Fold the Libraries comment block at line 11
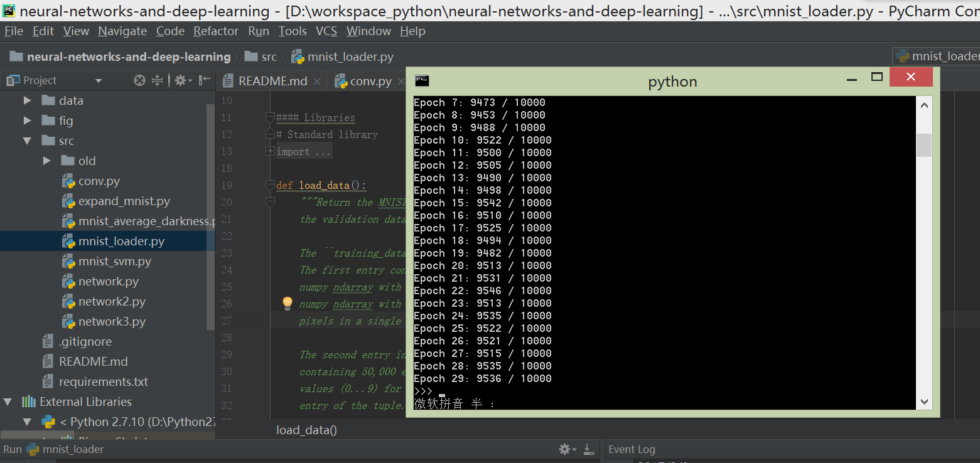980x463 pixels. [x=270, y=117]
